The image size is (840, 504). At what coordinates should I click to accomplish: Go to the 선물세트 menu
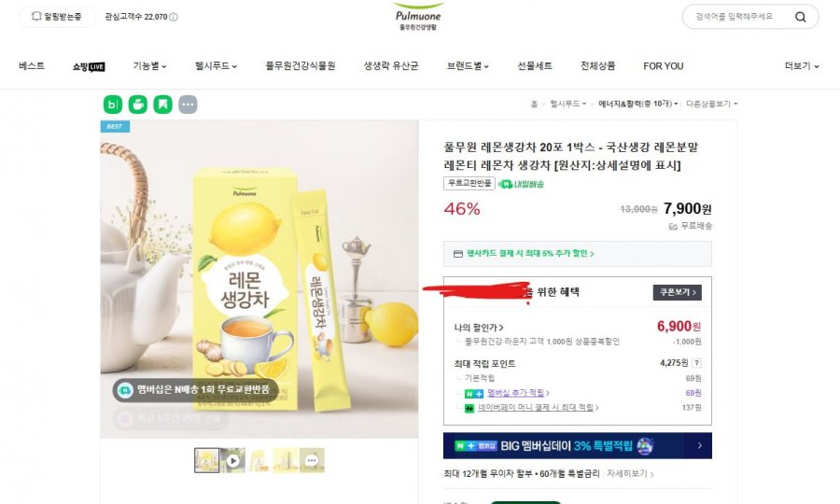click(x=535, y=66)
